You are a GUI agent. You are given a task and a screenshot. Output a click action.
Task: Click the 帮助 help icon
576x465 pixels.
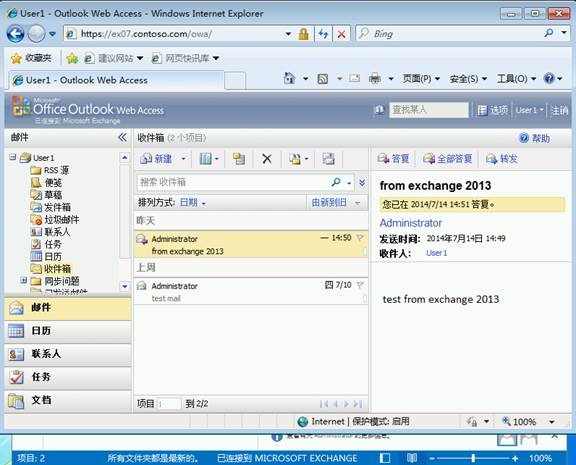tap(523, 138)
